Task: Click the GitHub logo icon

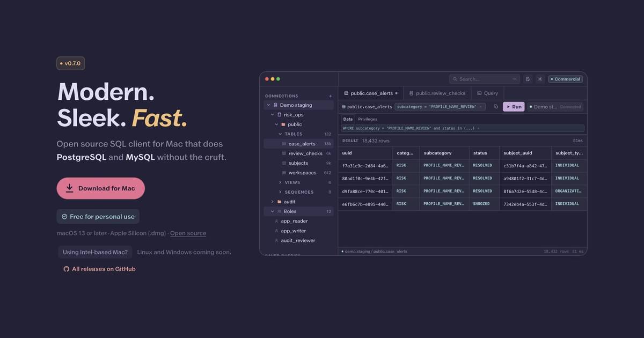Action: (67, 269)
